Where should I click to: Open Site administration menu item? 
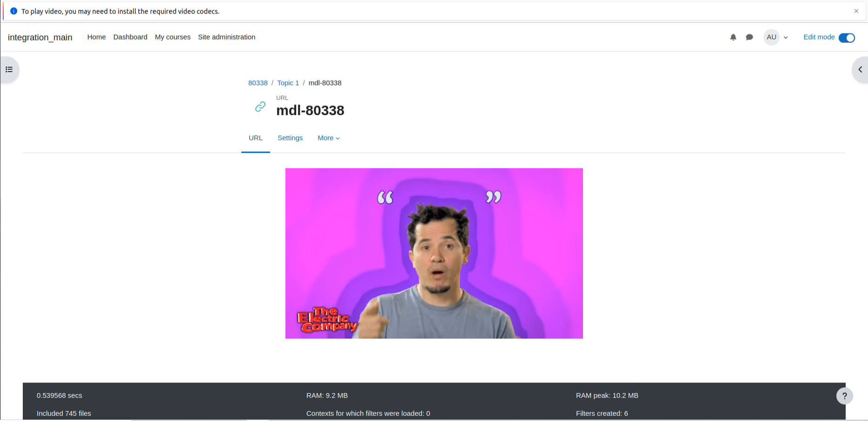(x=226, y=37)
